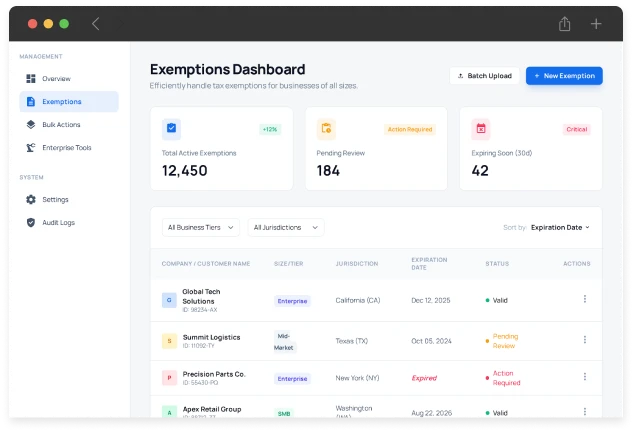Click the Total Active Exemptions shield icon
Screen dimensions: 634x432
click(x=171, y=128)
